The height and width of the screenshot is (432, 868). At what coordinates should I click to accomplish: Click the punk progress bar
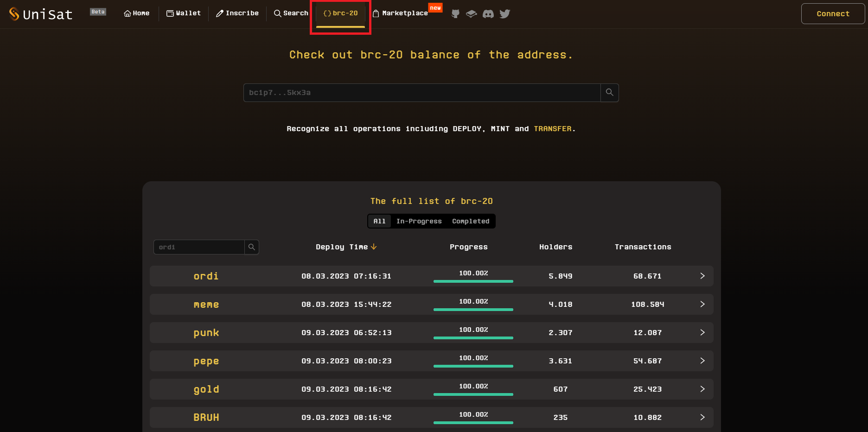tap(473, 337)
